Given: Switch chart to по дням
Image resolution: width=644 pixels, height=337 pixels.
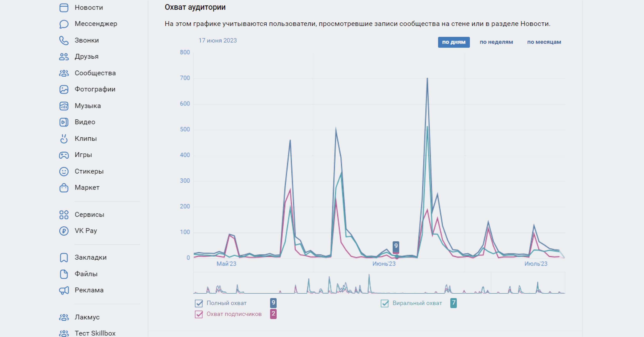Looking at the screenshot, I should [x=454, y=42].
